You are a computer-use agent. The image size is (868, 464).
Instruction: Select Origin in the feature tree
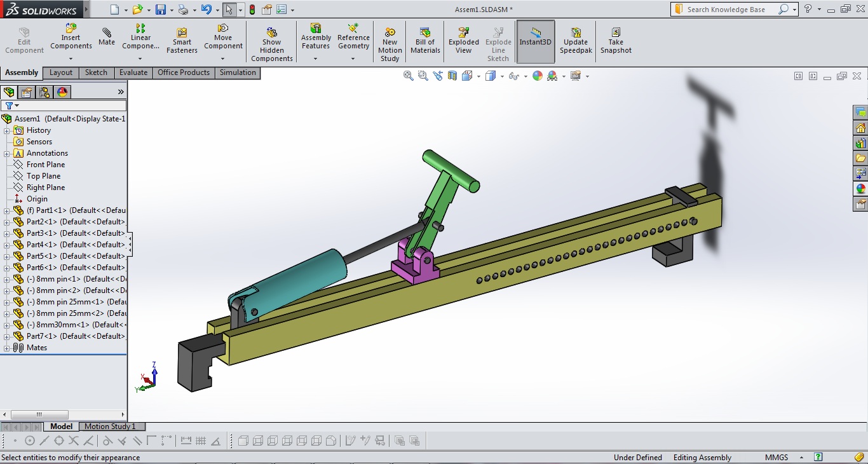coord(37,199)
